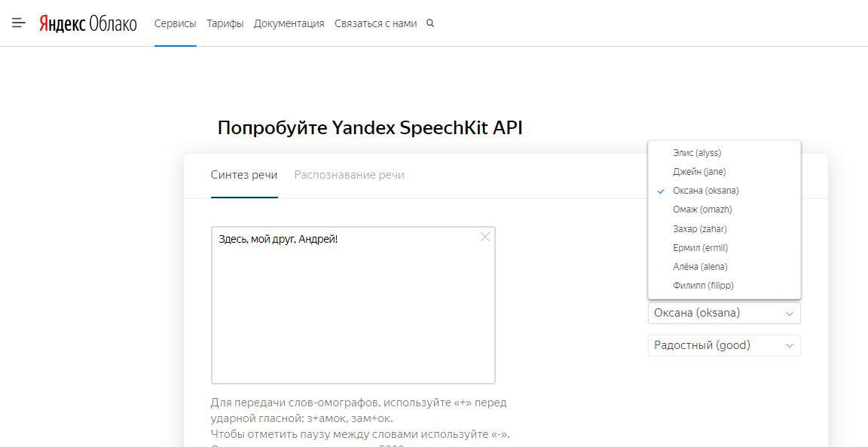Choose voice Омаж (omazh)
Screen dimensions: 868x447
coord(724,210)
